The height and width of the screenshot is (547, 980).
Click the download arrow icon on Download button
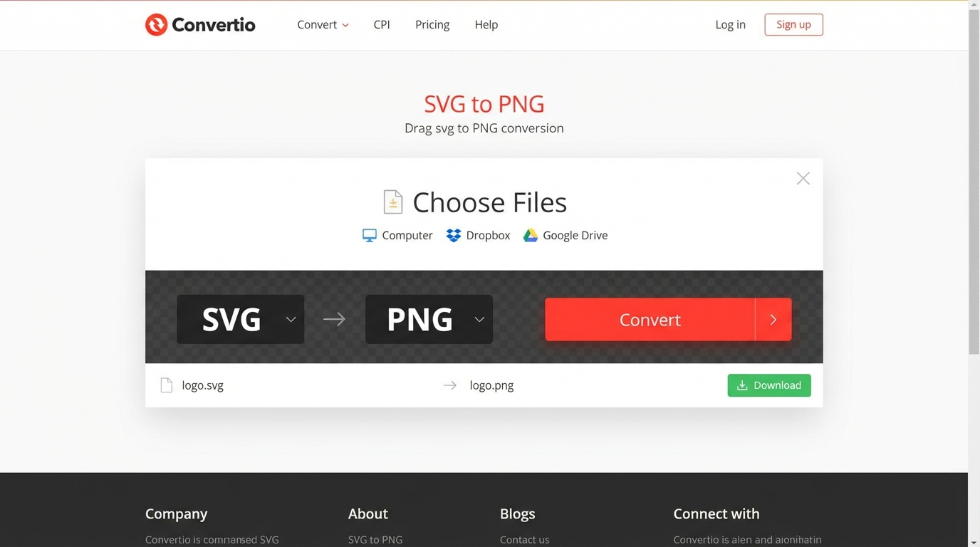(x=742, y=385)
